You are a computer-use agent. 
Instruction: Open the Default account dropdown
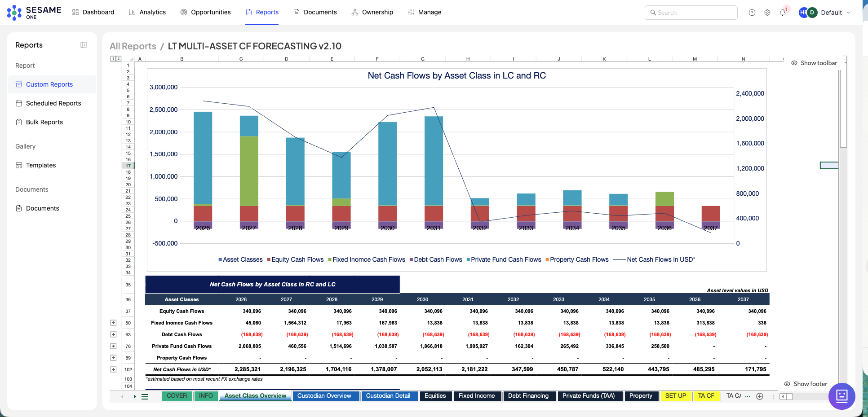[836, 13]
